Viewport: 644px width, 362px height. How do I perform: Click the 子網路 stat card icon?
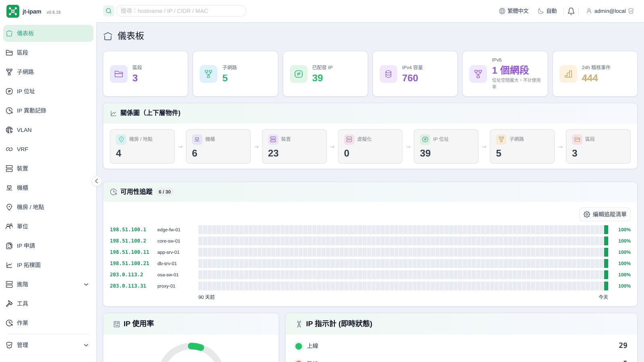point(208,74)
